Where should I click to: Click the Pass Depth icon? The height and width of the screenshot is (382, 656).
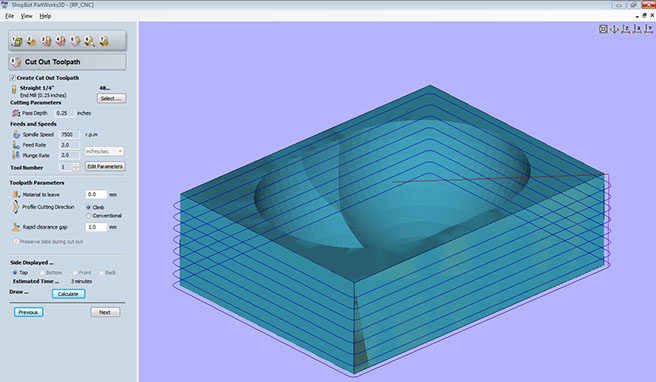pos(16,113)
